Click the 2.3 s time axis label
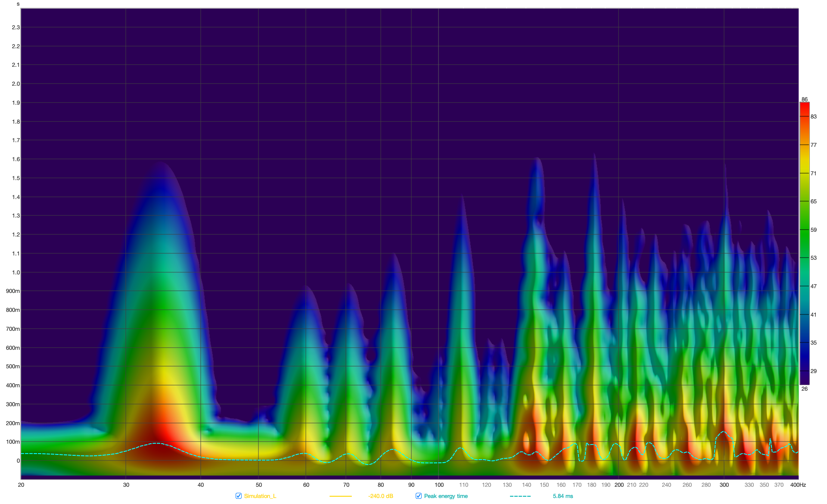This screenshot has width=827, height=504. (16, 27)
